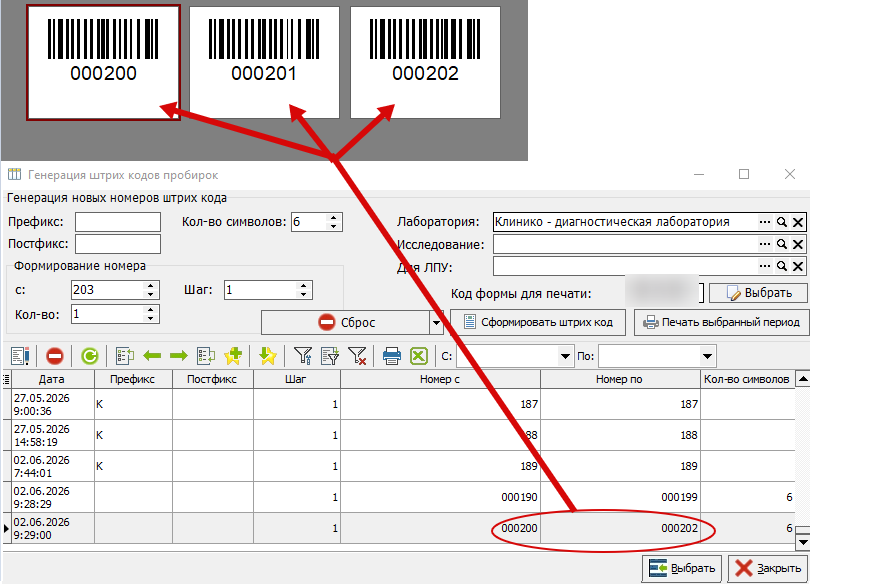Click the grid corner selector icon left of Дата
The image size is (880, 584).
coord(7,380)
